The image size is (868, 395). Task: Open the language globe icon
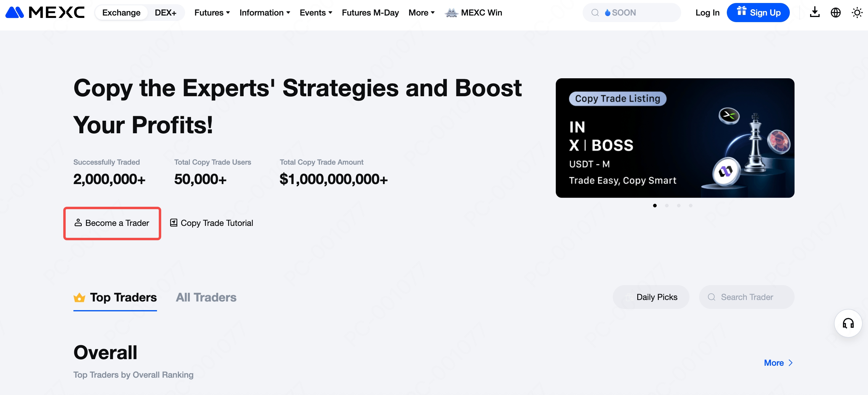(835, 13)
